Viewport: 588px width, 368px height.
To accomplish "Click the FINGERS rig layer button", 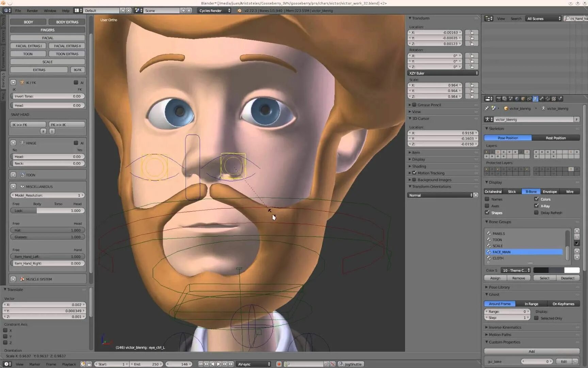I will pos(48,30).
